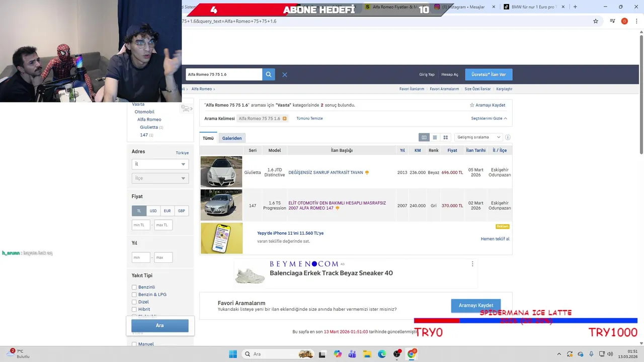
Task: Collapse filters with Seçtiklerimi Gizle
Action: click(489, 119)
